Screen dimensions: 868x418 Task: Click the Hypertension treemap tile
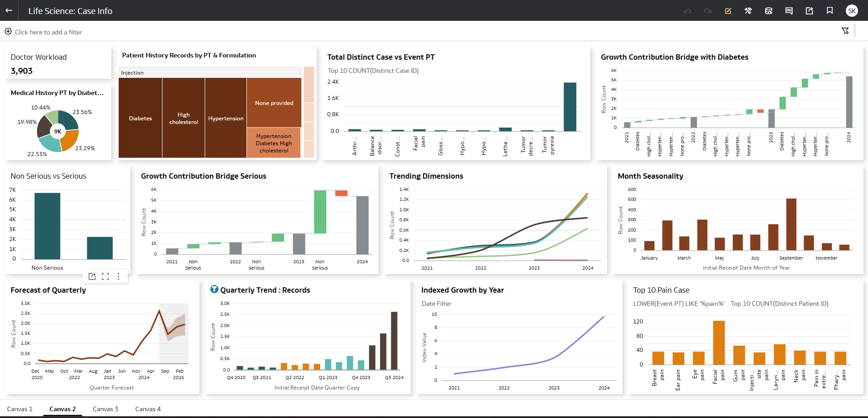[x=226, y=118]
